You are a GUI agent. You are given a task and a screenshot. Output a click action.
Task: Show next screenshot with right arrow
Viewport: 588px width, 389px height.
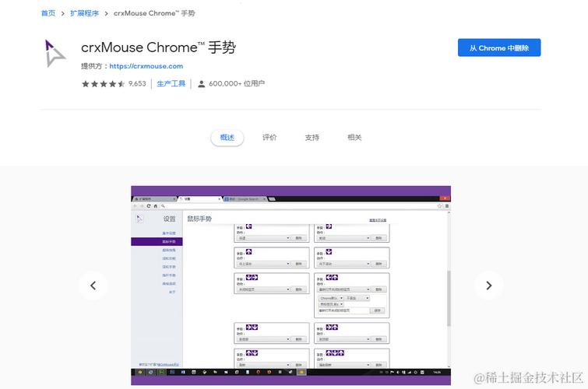pyautogui.click(x=488, y=286)
